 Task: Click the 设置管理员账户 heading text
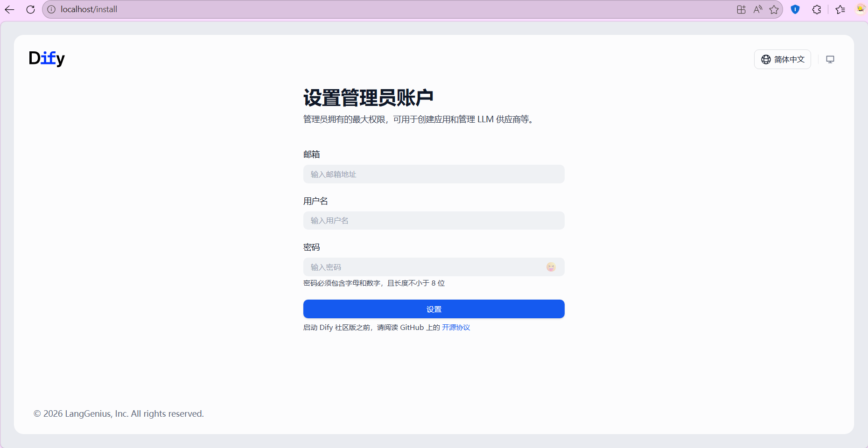pos(369,98)
